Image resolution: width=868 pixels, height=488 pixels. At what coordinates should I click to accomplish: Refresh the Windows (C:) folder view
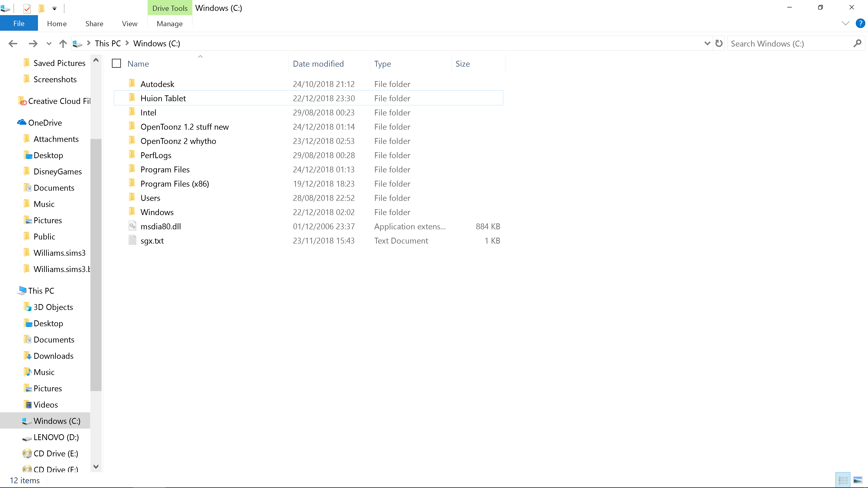(x=719, y=43)
